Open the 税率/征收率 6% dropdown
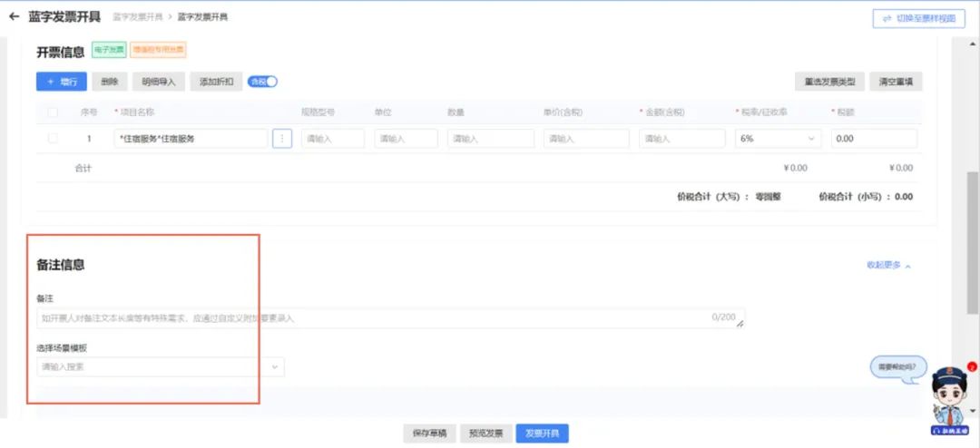 coord(778,139)
